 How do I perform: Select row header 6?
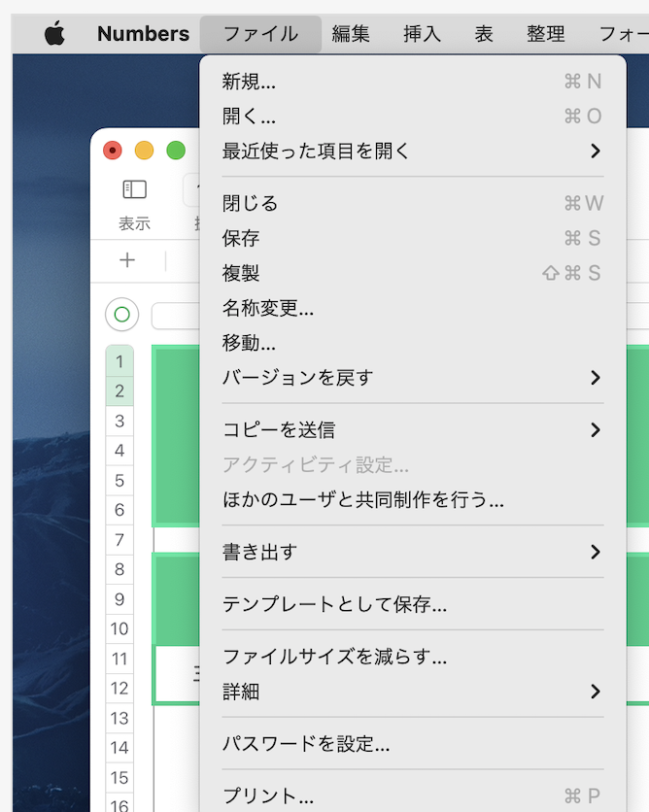coord(120,510)
